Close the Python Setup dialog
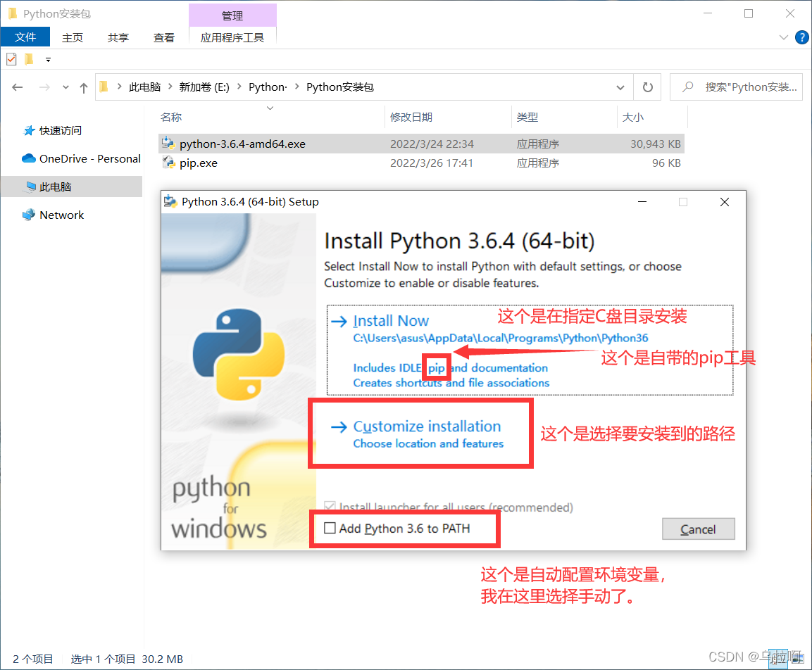The image size is (812, 670). point(725,202)
